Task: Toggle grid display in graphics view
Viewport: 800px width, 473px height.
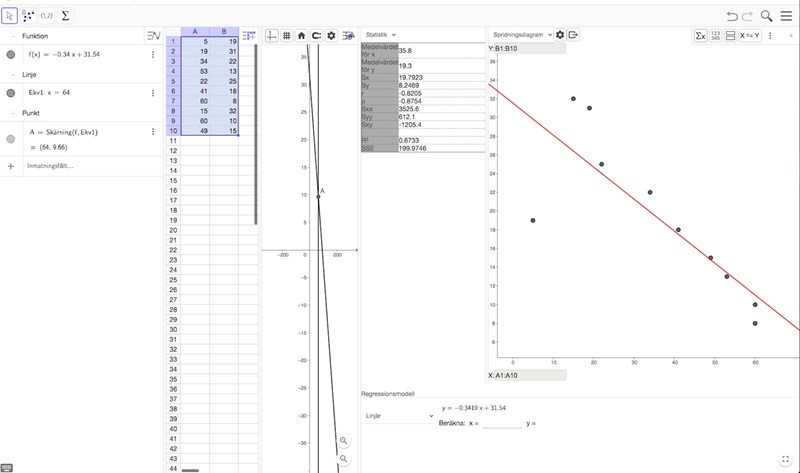Action: point(287,34)
